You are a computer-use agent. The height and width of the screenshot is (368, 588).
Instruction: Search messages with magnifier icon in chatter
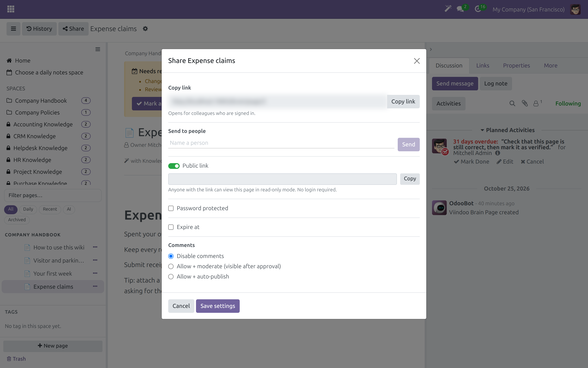tap(512, 104)
